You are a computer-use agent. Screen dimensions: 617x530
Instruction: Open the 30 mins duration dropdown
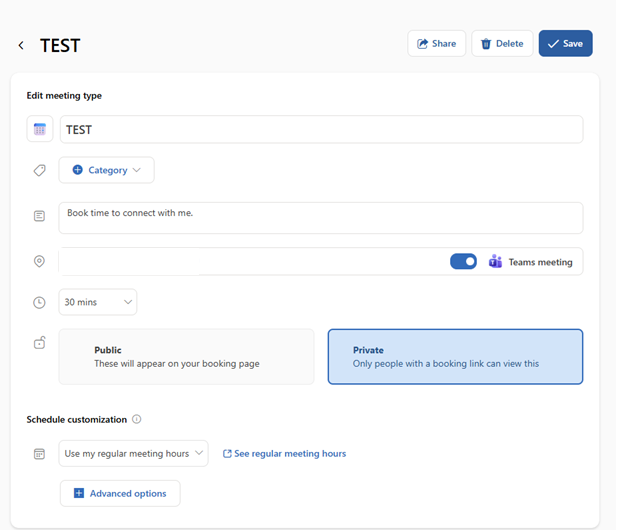click(98, 302)
